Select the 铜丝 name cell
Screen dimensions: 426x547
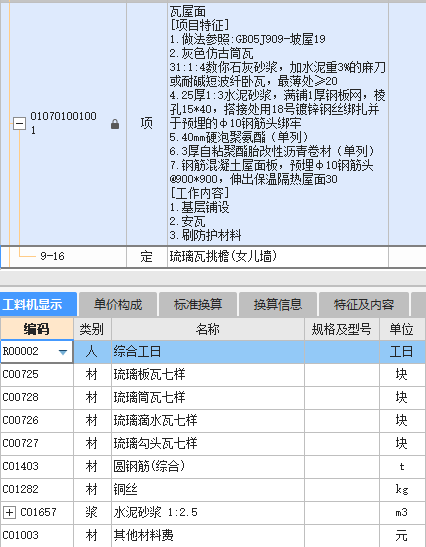point(208,490)
